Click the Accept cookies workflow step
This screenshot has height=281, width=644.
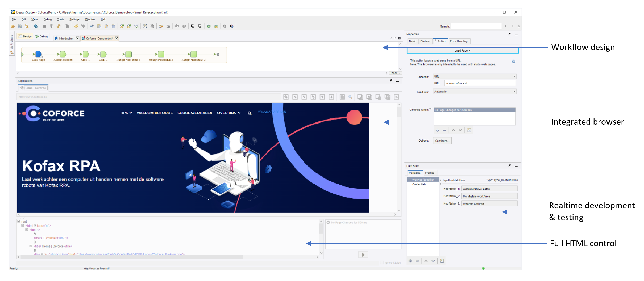[63, 54]
